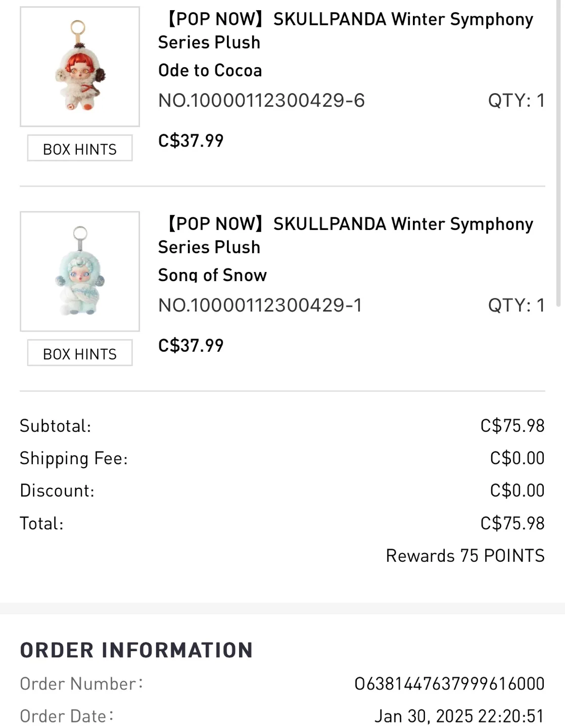Click the Discount row

[57, 490]
